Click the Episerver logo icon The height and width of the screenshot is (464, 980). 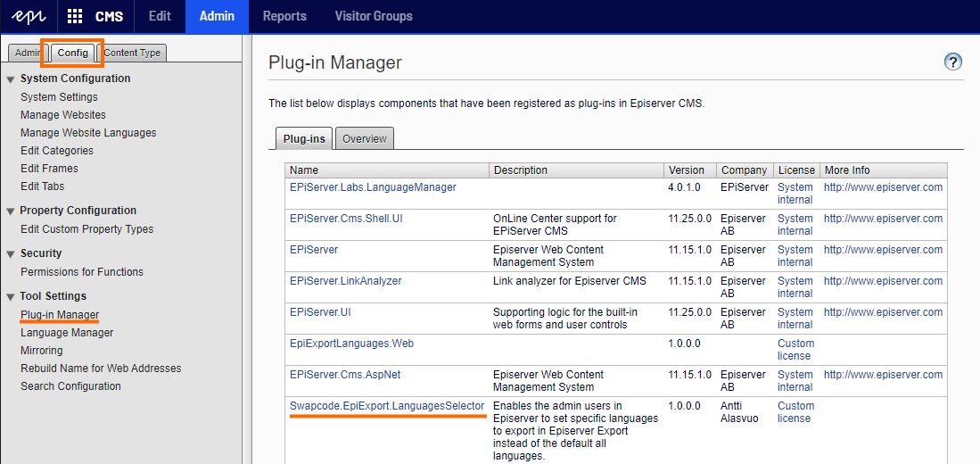pyautogui.click(x=29, y=16)
